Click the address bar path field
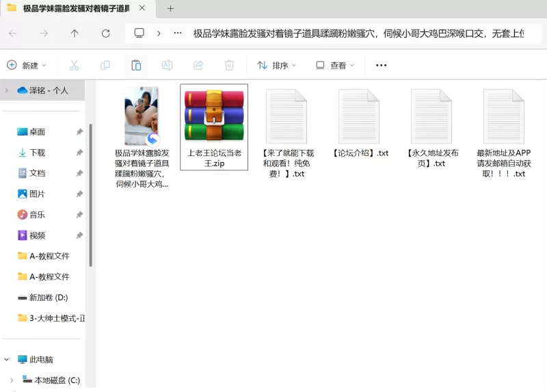Screen dimensions: 547x392 pyautogui.click(x=356, y=34)
